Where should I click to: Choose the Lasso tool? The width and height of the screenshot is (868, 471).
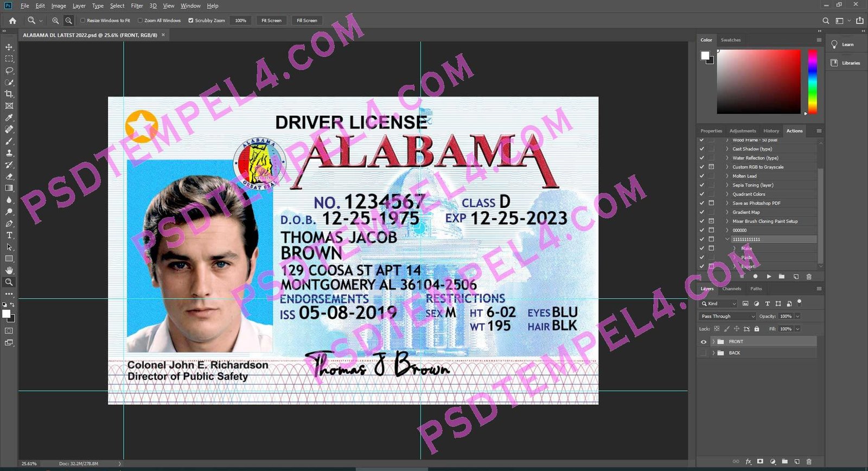[9, 71]
